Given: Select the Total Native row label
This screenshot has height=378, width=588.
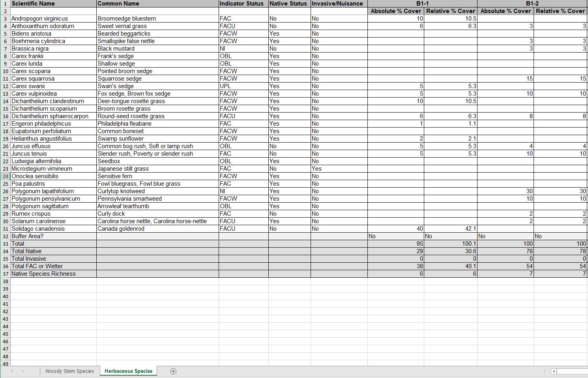Looking at the screenshot, I should [x=53, y=251].
